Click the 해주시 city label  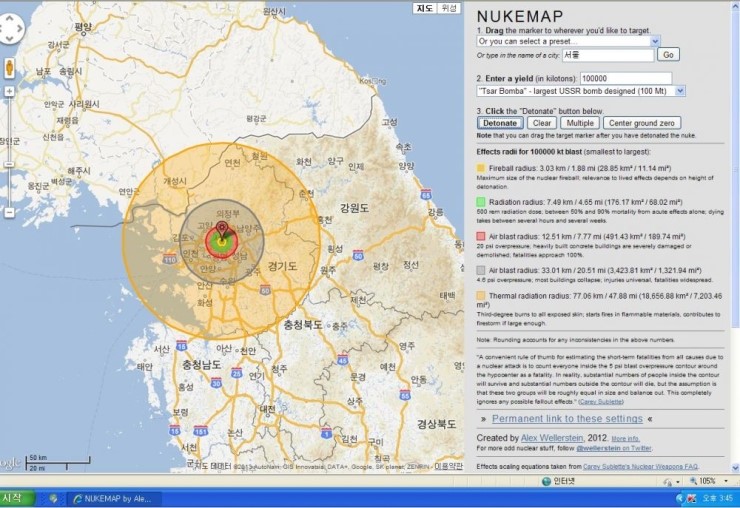click(79, 170)
